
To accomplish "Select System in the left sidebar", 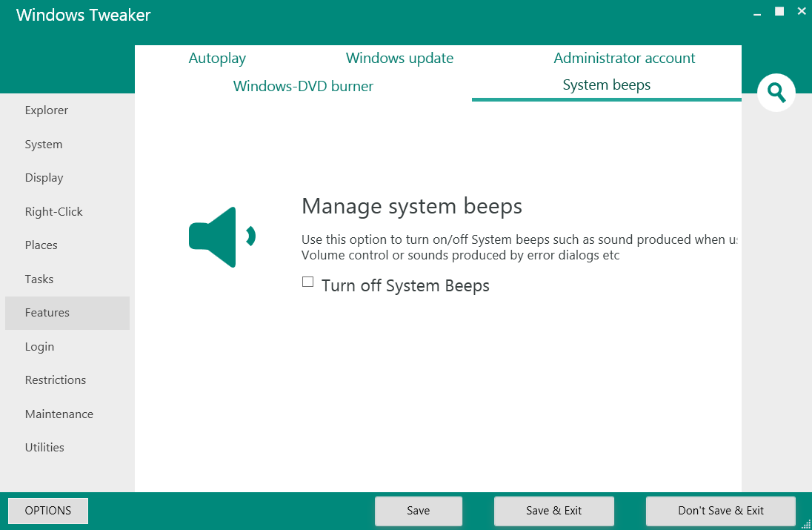I will (x=44, y=145).
